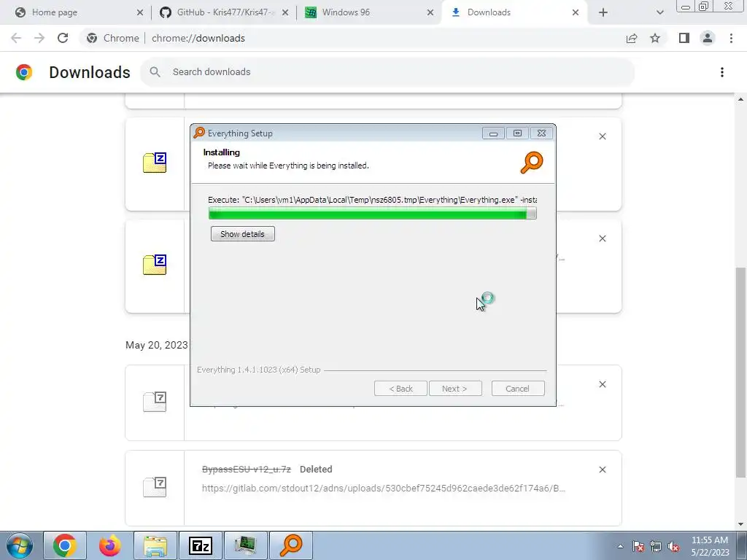Image resolution: width=747 pixels, height=560 pixels.
Task: Bookmark this tab with the star icon
Action: click(x=655, y=38)
